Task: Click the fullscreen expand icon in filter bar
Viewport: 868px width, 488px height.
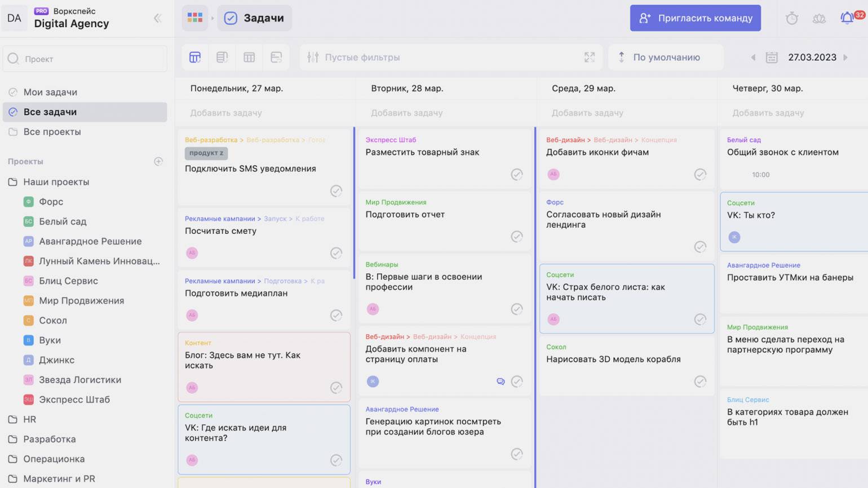Action: pyautogui.click(x=589, y=57)
